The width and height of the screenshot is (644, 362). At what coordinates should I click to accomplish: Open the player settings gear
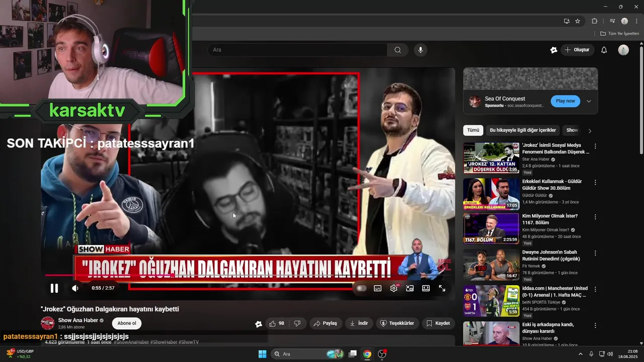pos(394,288)
